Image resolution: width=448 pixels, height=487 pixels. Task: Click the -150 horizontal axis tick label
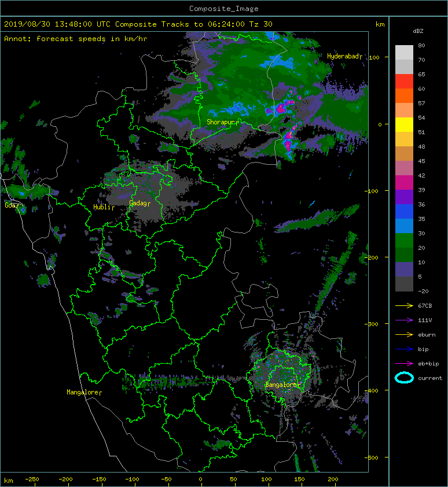99,479
